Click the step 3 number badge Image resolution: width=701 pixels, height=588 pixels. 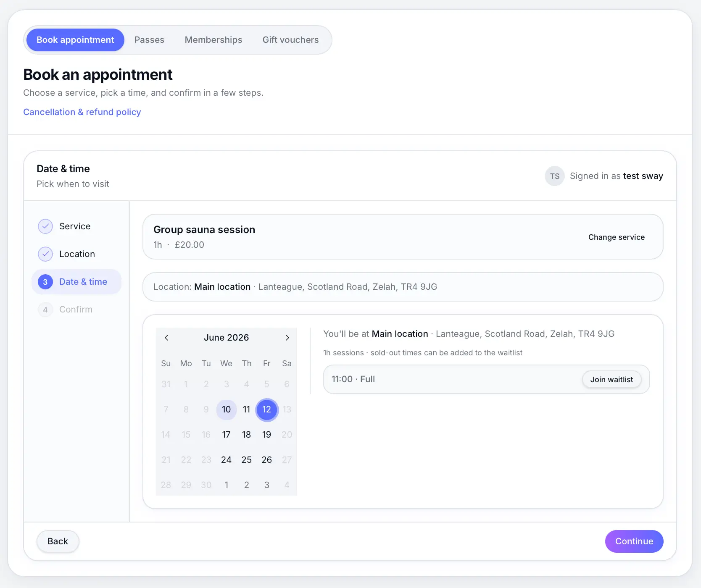[45, 282]
